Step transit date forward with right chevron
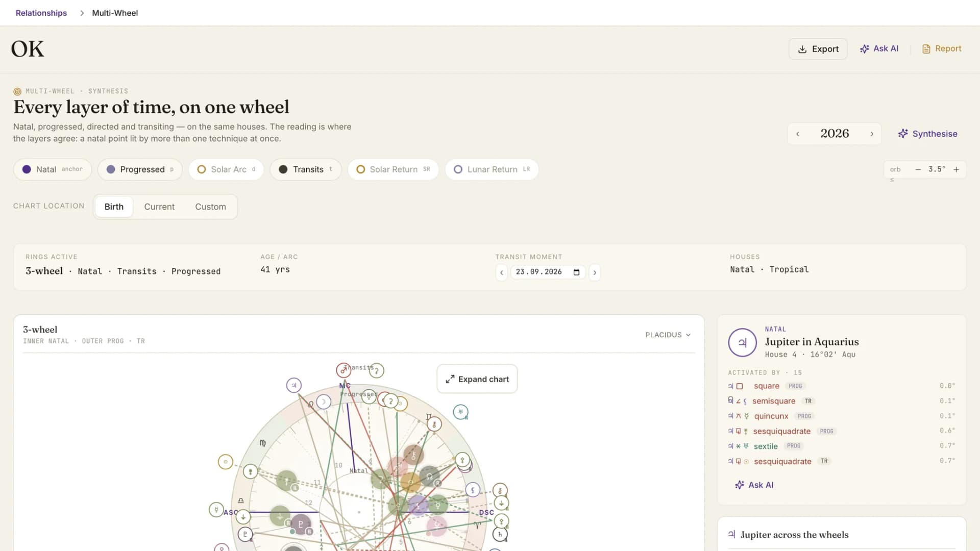980x551 pixels. pos(595,272)
